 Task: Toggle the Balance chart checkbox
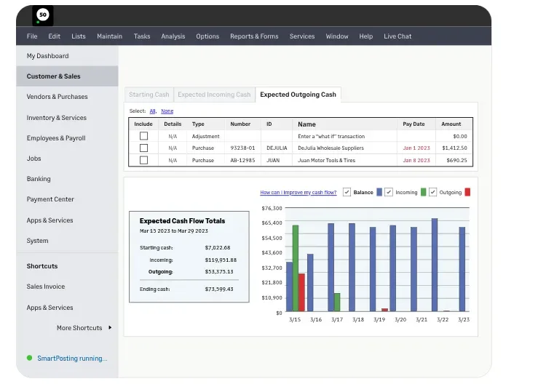tap(347, 192)
